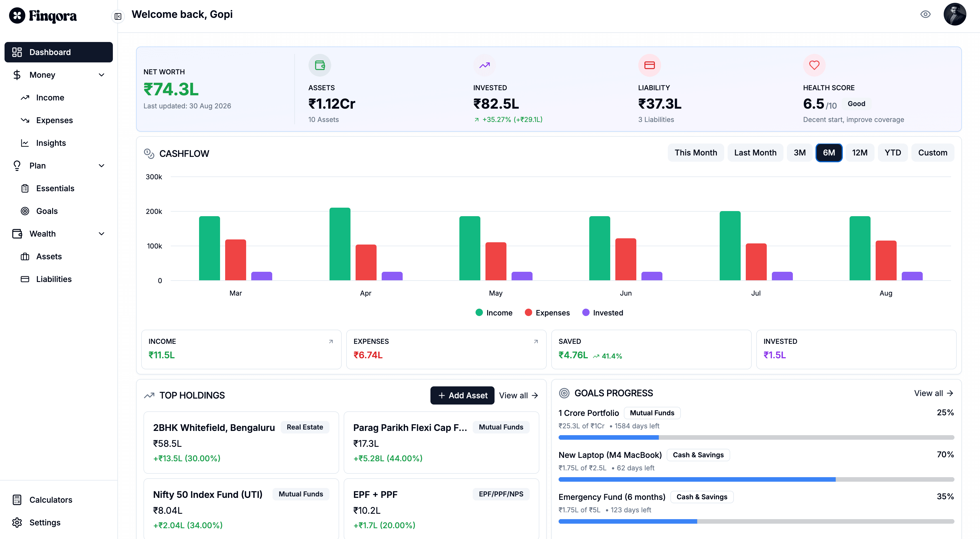Select the 12M cashflow range
The width and height of the screenshot is (980, 539).
point(859,153)
